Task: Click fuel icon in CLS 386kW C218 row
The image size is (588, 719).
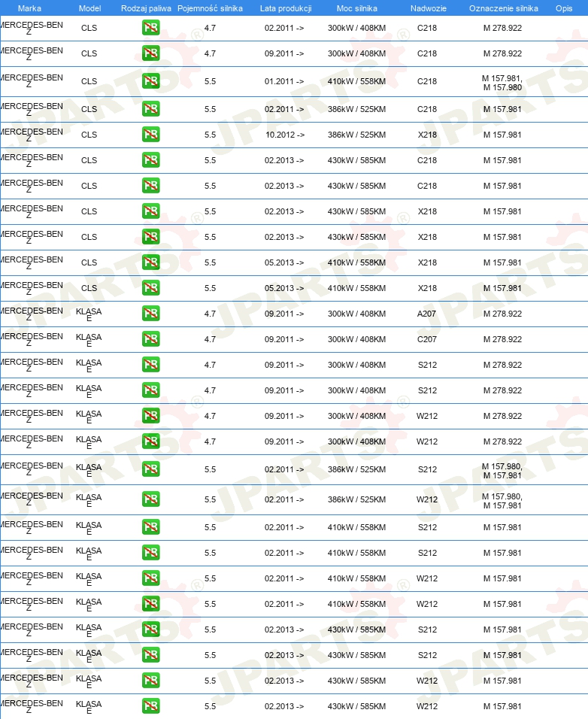Action: [151, 109]
